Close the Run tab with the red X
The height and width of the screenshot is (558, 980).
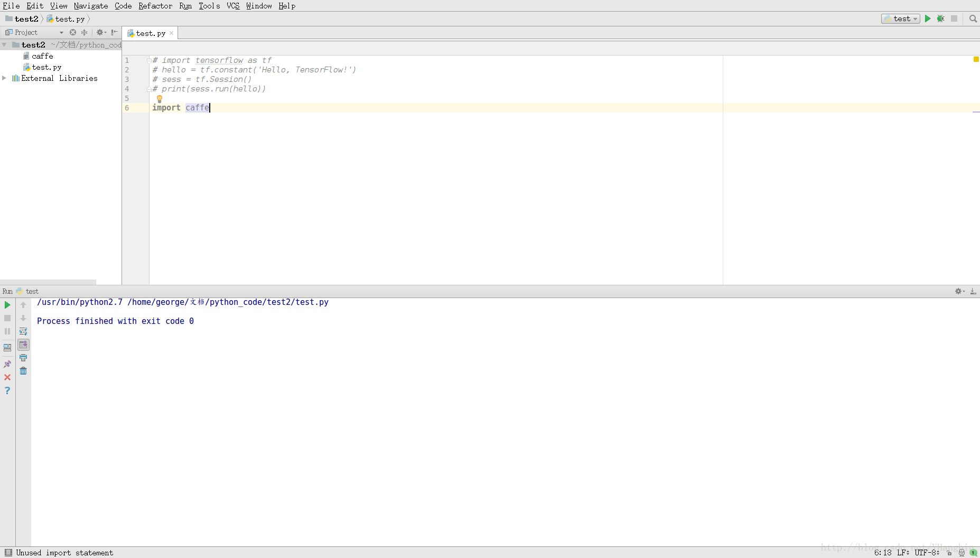click(x=7, y=377)
